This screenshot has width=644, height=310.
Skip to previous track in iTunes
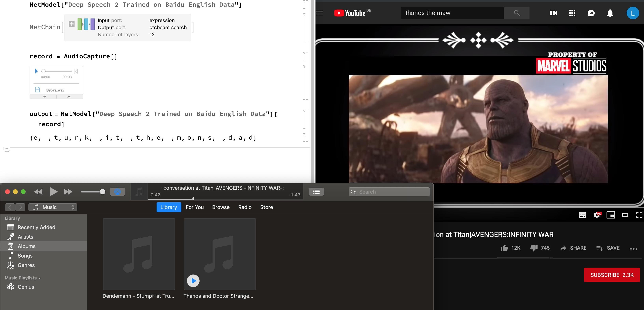point(38,192)
